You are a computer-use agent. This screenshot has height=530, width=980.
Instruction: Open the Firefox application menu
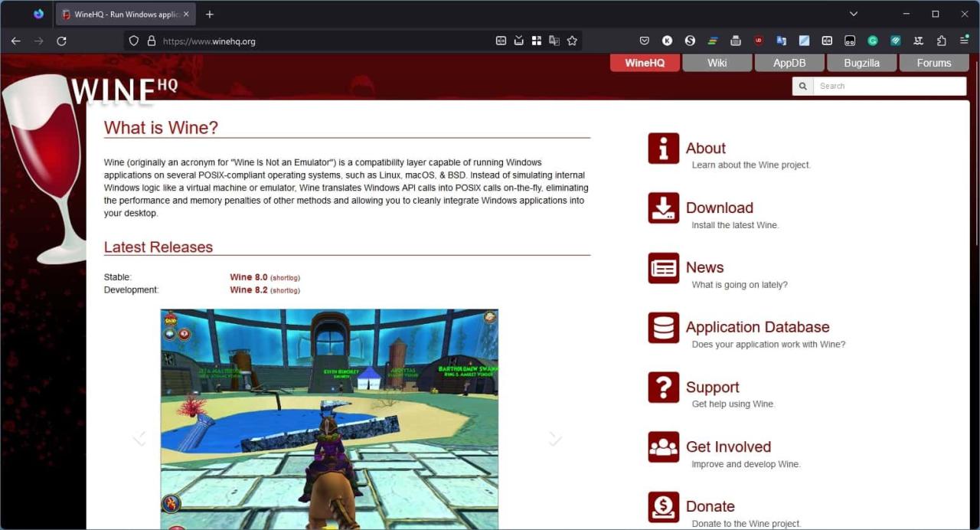coord(964,41)
